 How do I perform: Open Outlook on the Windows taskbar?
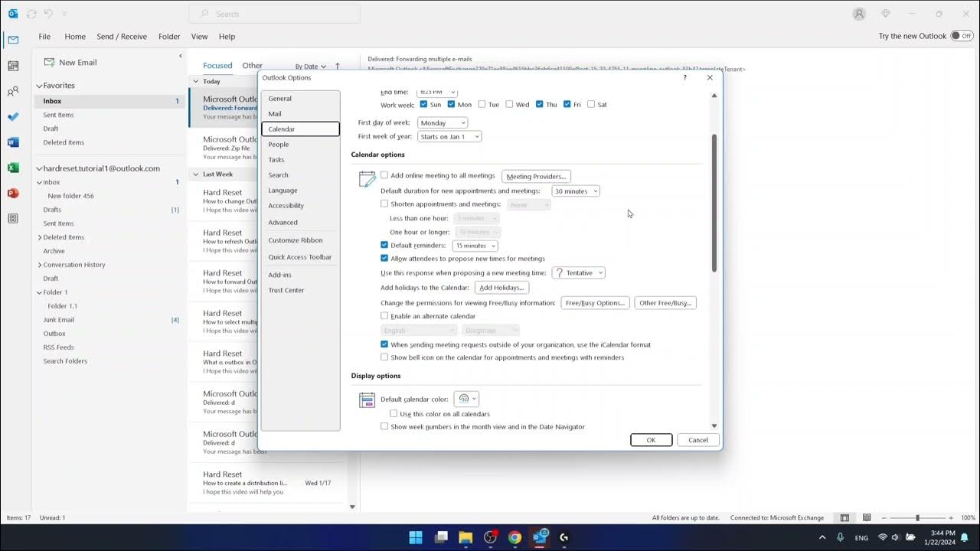(540, 537)
